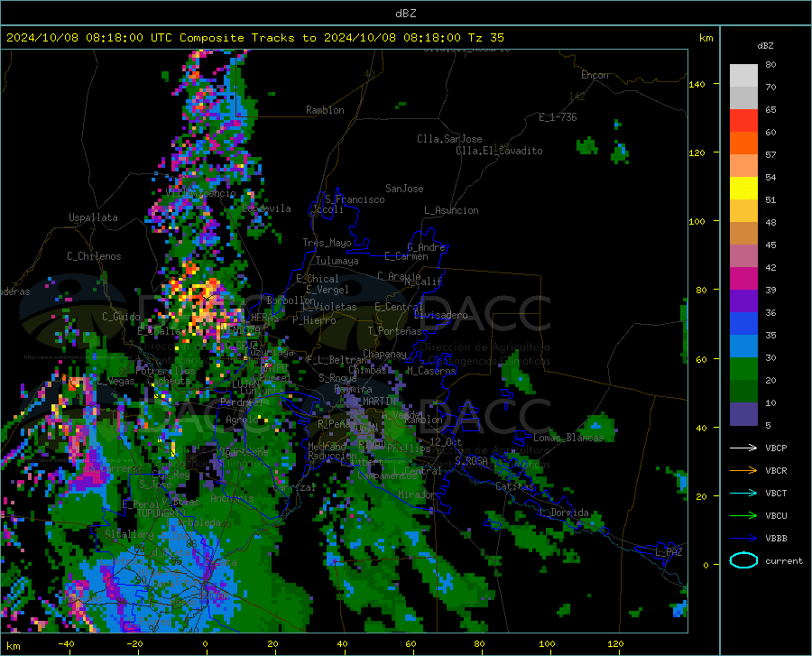Image resolution: width=812 pixels, height=656 pixels.
Task: Select the yellow 51 dBZ color swatch
Action: (743, 189)
